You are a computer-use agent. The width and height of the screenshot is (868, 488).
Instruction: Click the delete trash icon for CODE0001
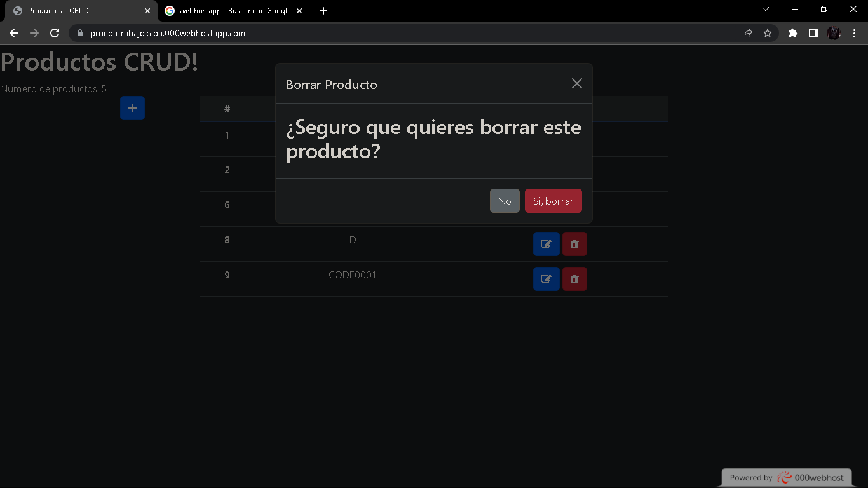(x=574, y=279)
